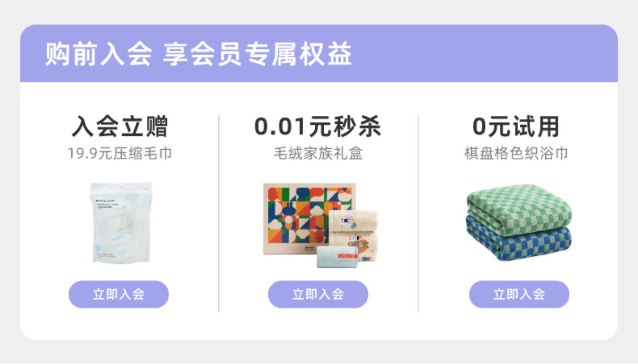Click the 0元试用 heading
The image size is (638, 364).
[x=516, y=127]
